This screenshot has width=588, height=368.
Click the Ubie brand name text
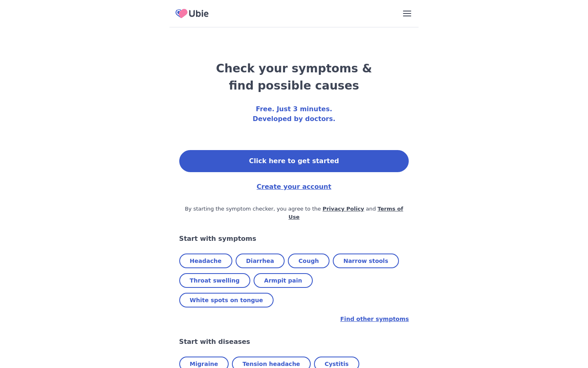click(x=199, y=13)
